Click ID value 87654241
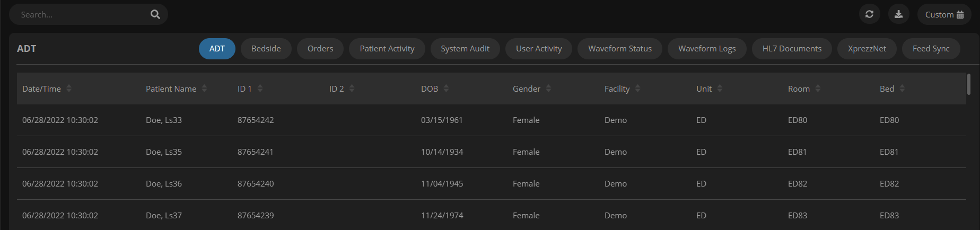 (256, 152)
